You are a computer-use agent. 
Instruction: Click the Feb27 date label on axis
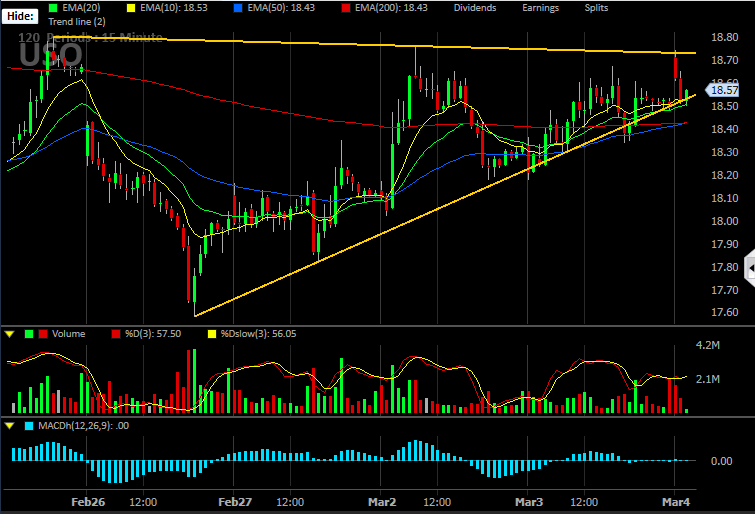pos(235,502)
